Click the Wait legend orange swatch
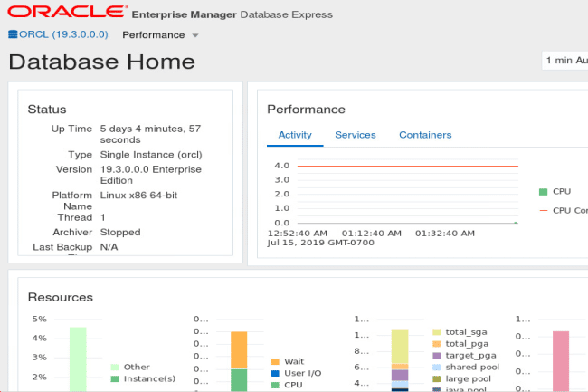This screenshot has width=588, height=392. 275,361
